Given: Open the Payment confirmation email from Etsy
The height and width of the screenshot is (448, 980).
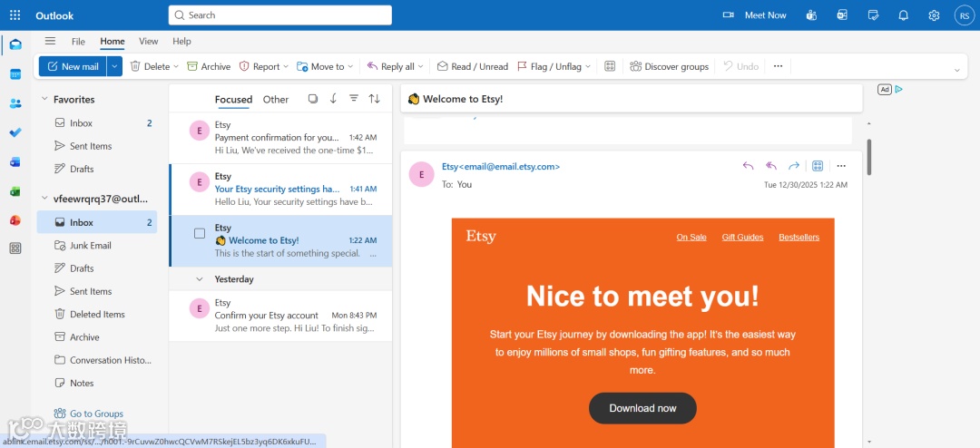Looking at the screenshot, I should coord(280,138).
